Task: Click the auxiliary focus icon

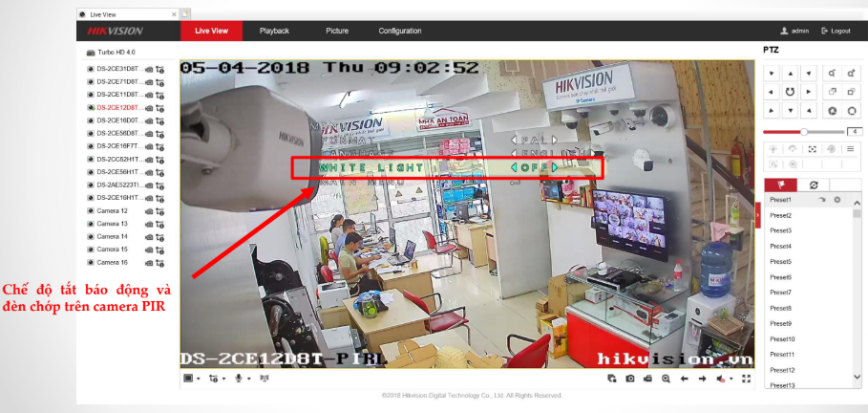Action: (x=812, y=149)
